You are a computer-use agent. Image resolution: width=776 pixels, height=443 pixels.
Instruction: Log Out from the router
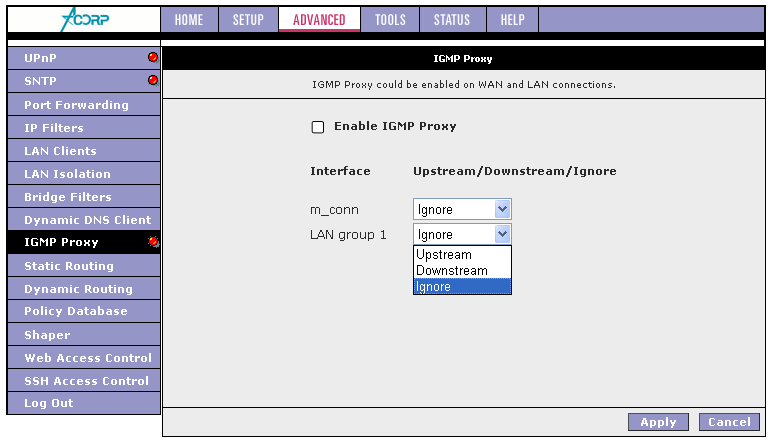(x=84, y=403)
